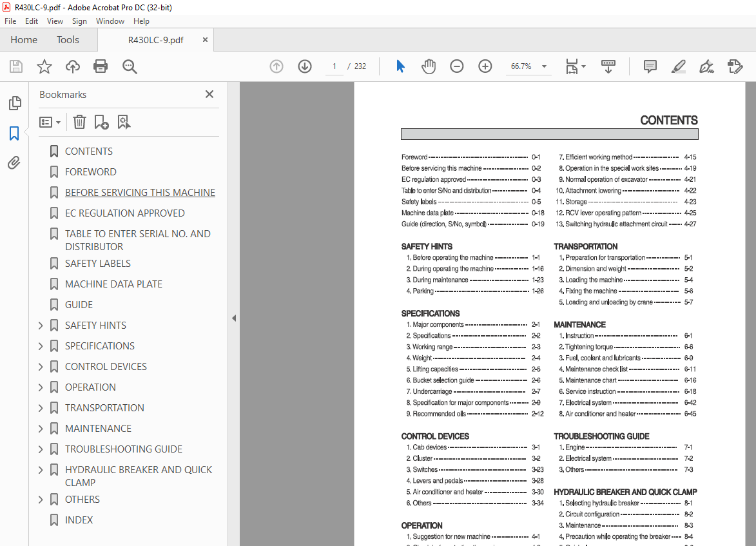
Task: Click the Foreword entry on the contents page
Action: click(x=414, y=157)
